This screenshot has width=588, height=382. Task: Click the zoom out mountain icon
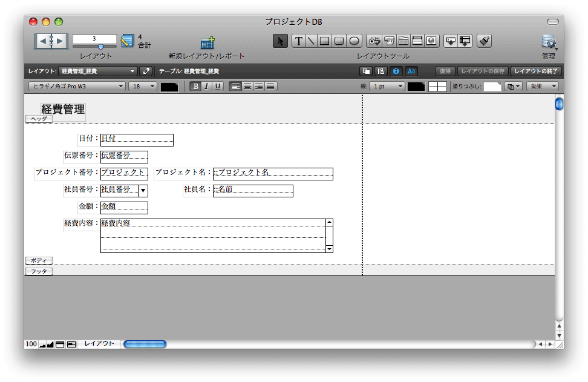coord(42,344)
